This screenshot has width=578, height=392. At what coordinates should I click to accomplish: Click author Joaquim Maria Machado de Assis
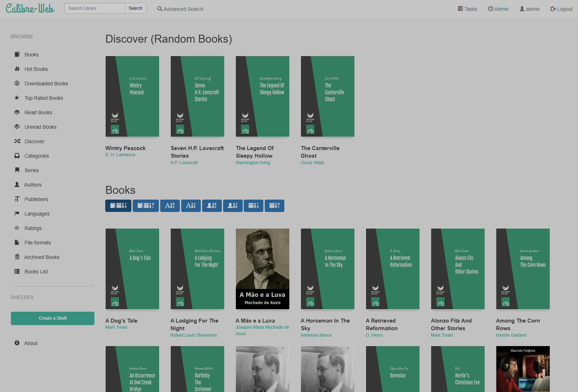pos(262,331)
